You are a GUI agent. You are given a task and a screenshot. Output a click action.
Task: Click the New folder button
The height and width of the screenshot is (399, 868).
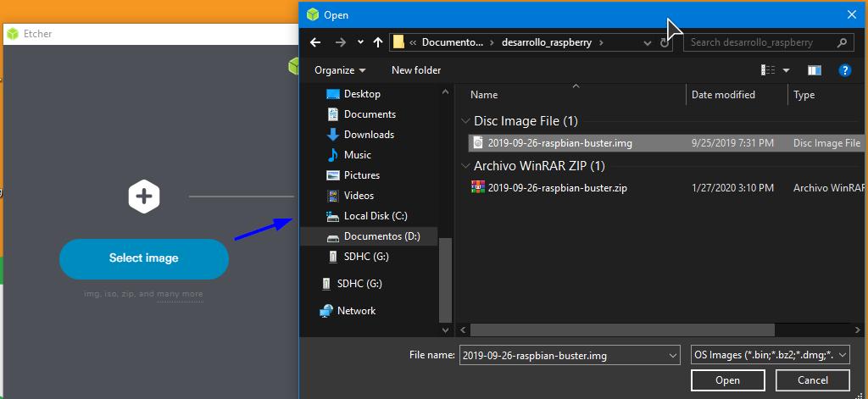click(416, 70)
